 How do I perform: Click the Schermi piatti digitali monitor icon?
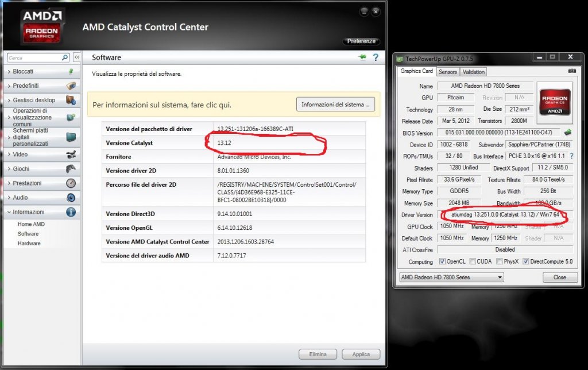[71, 137]
